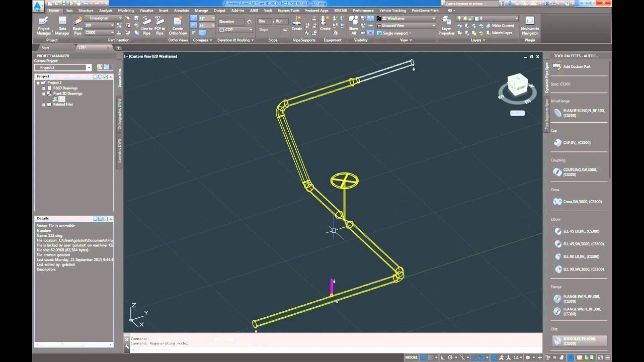The image size is (644, 362).
Task: Click Show All visibility icon
Action: tap(354, 25)
